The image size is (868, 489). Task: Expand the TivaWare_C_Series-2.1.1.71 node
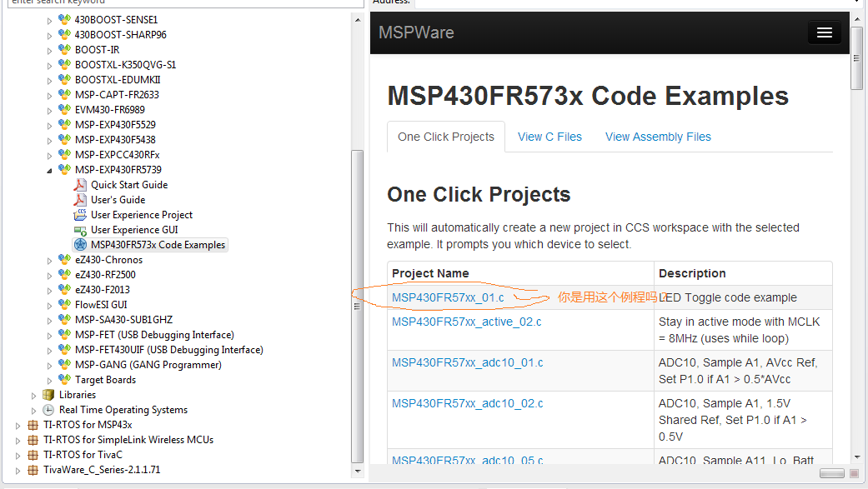[x=18, y=470]
